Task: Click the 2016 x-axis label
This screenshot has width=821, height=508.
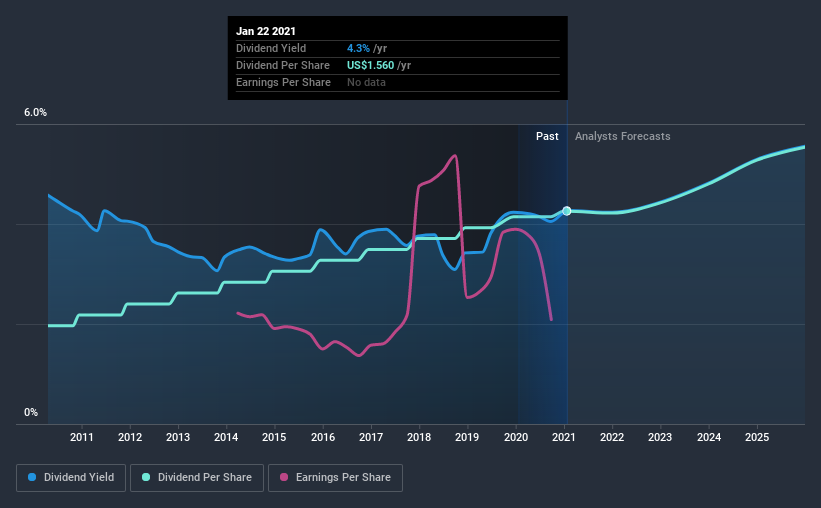Action: pyautogui.click(x=323, y=437)
